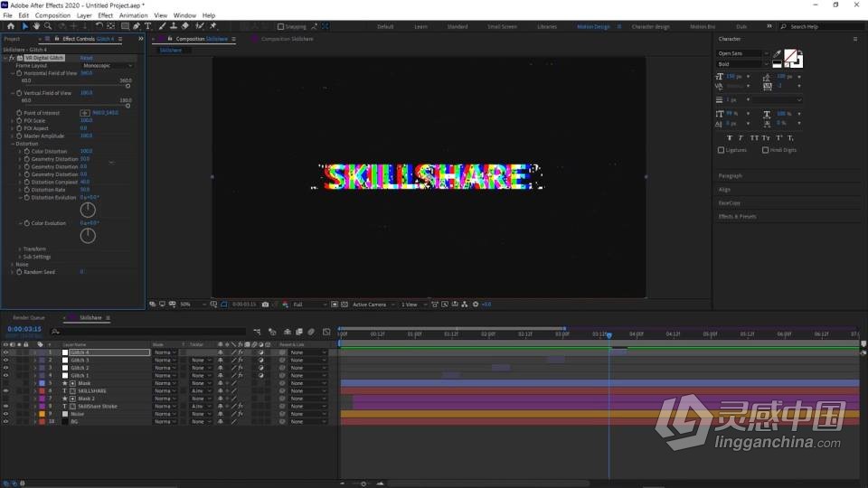Open the File menu

pyautogui.click(x=8, y=15)
